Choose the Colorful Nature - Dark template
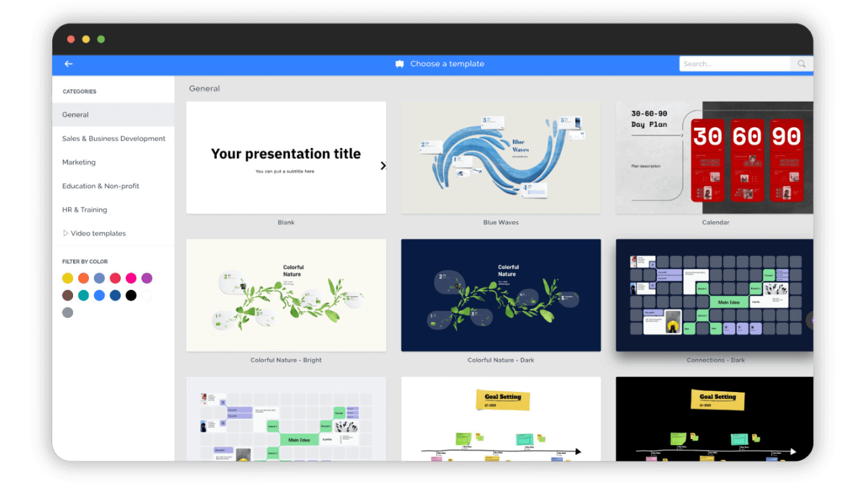868x488 pixels. click(x=500, y=294)
